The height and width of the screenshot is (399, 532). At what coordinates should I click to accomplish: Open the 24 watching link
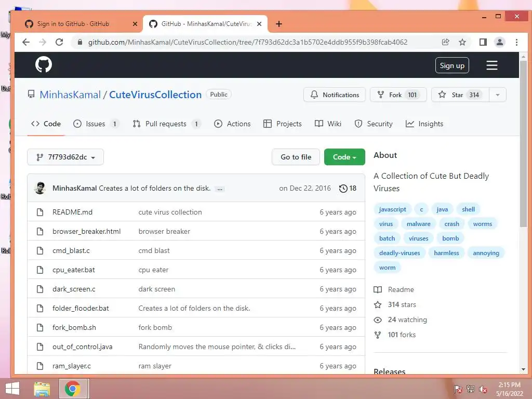(401, 320)
